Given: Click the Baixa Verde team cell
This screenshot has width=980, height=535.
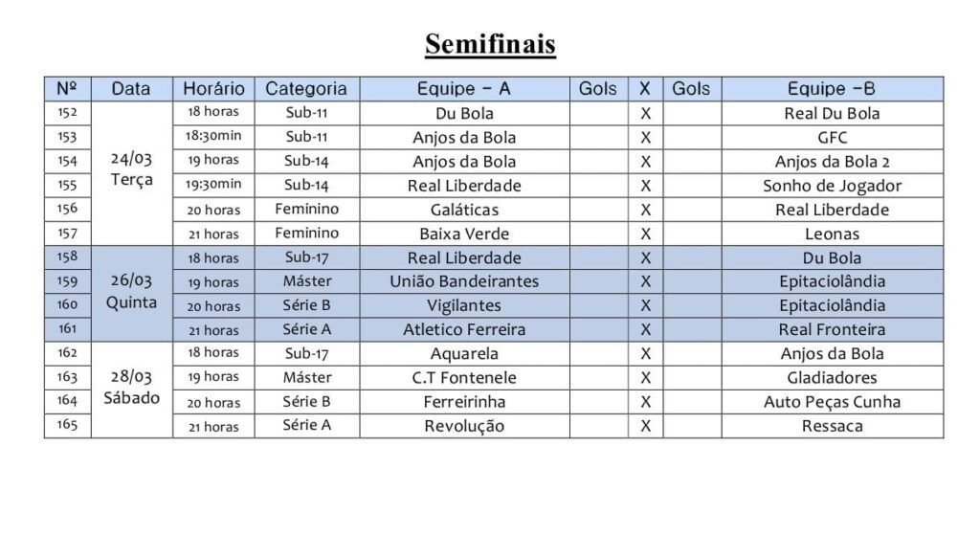Looking at the screenshot, I should pyautogui.click(x=464, y=234).
